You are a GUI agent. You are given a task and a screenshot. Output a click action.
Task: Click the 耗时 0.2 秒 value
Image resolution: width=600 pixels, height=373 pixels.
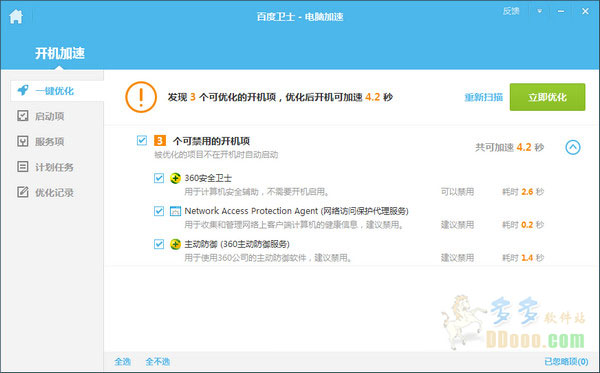523,225
